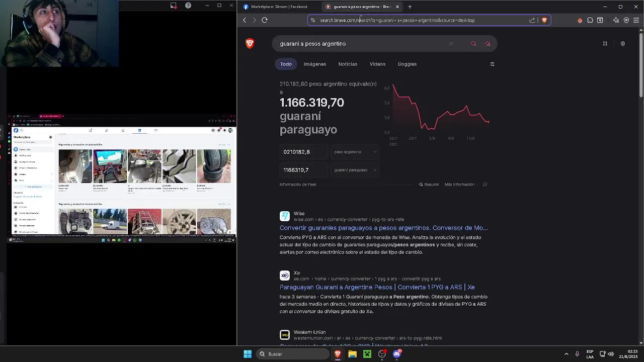Image resolution: width=644 pixels, height=362 pixels.
Task: Switch to the Imágenes tab
Action: [x=315, y=64]
